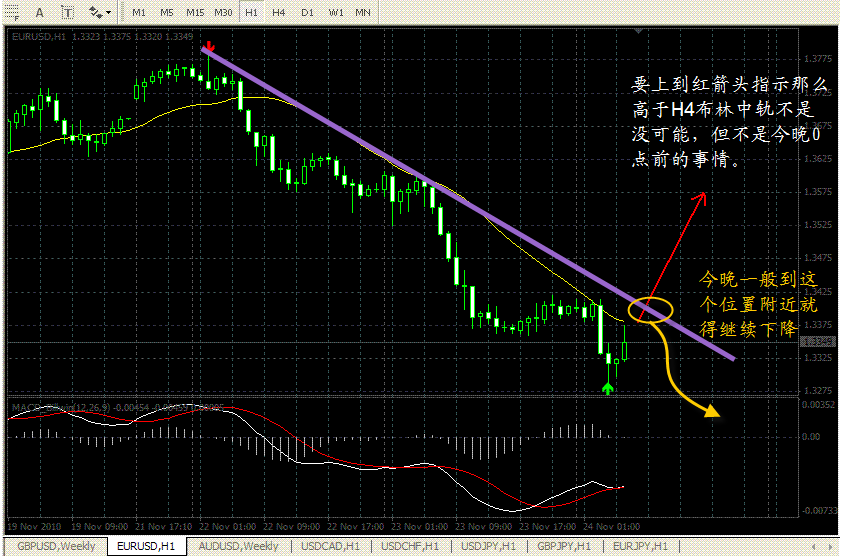
Task: Open the USDJPY,H1 chart tab
Action: coord(489,546)
